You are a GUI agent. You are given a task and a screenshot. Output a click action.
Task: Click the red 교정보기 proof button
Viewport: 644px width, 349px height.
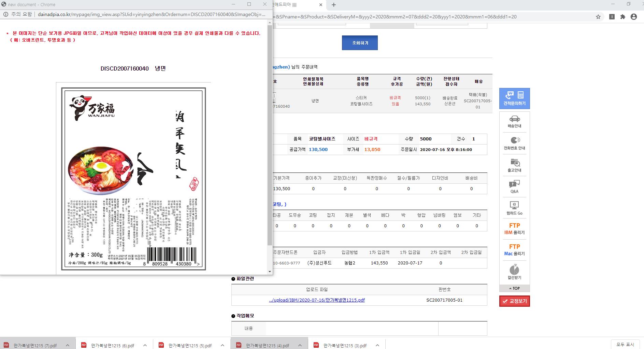pyautogui.click(x=514, y=301)
